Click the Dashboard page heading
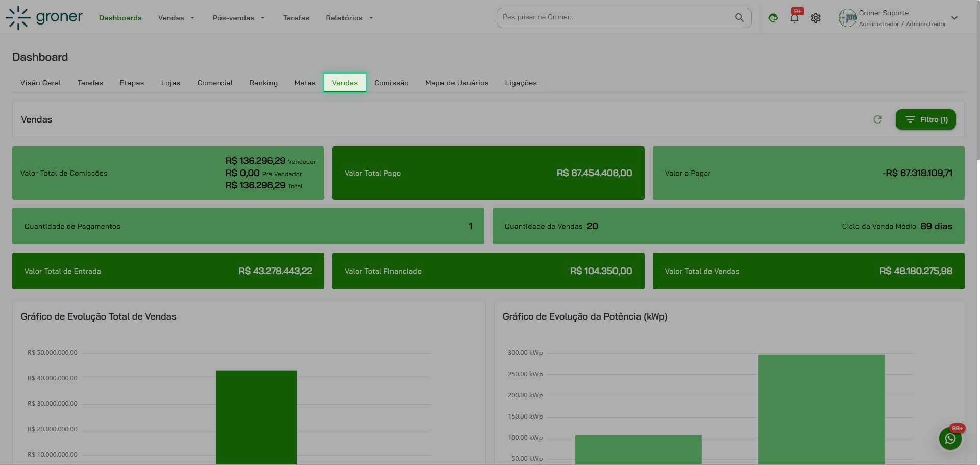The height and width of the screenshot is (465, 980). (40, 57)
